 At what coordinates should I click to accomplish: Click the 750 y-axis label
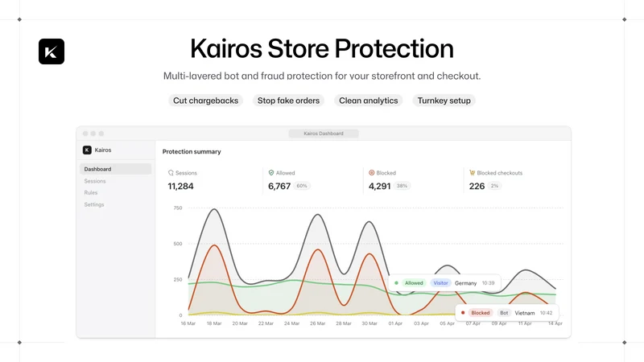(x=178, y=208)
